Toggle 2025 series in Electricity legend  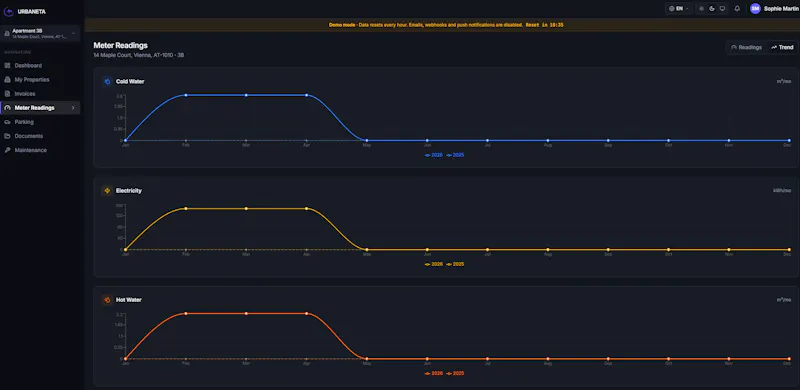(x=455, y=264)
